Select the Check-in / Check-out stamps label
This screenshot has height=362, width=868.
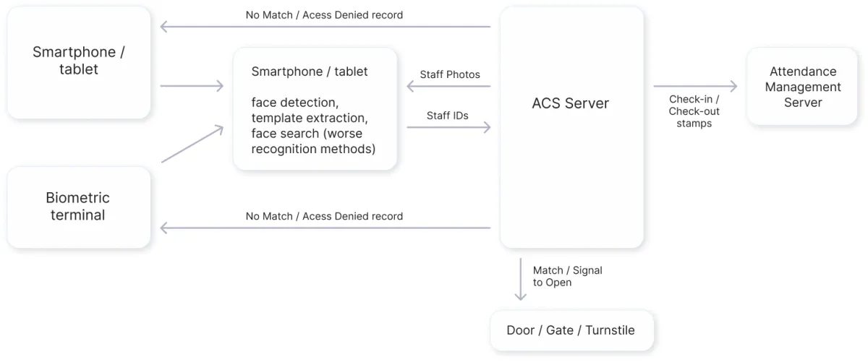(694, 111)
